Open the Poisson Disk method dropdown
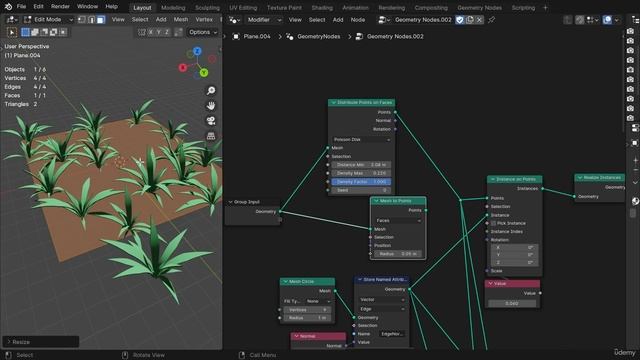The width and height of the screenshot is (640, 360). 362,140
